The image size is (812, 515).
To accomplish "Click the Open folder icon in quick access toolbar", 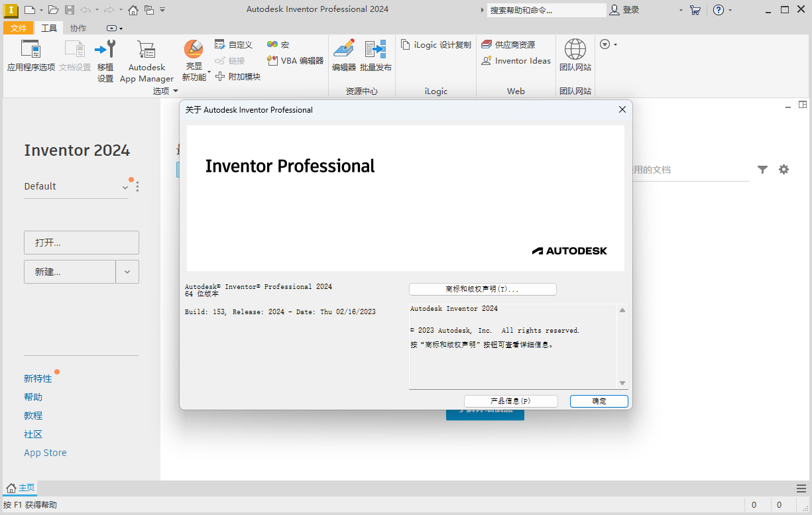I will [54, 10].
